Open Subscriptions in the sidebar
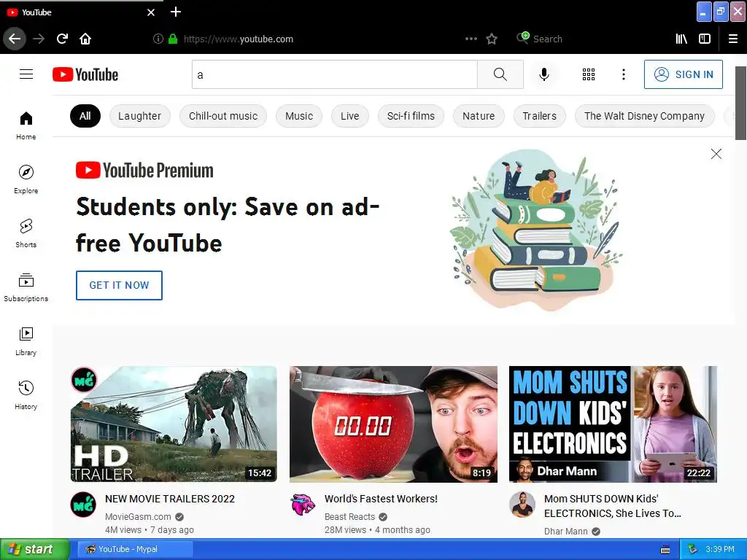Screen dimensions: 747x560 coord(26,287)
